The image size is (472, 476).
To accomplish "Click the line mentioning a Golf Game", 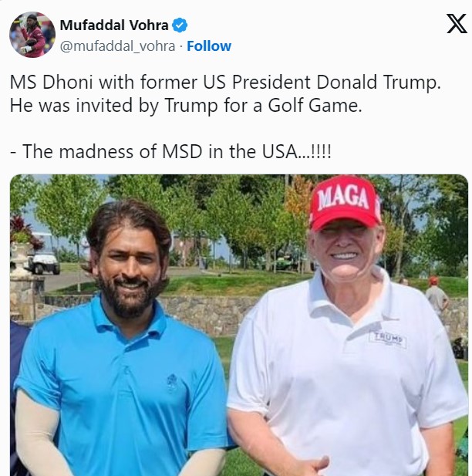I will coord(186,106).
